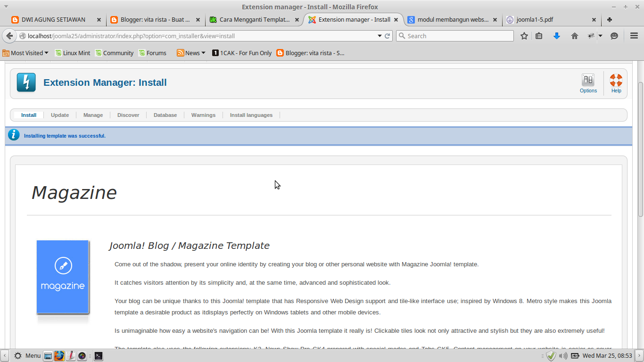Click the 'Magazine' heading text

click(x=74, y=193)
